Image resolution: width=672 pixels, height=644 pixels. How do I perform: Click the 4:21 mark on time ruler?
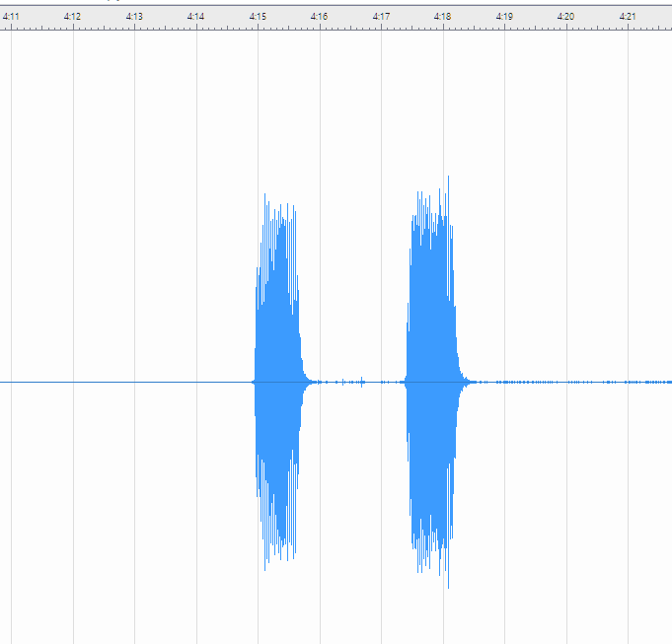point(628,17)
